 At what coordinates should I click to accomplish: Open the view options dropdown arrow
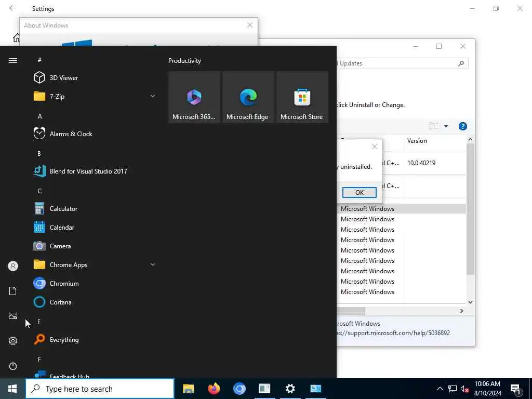[x=446, y=126]
